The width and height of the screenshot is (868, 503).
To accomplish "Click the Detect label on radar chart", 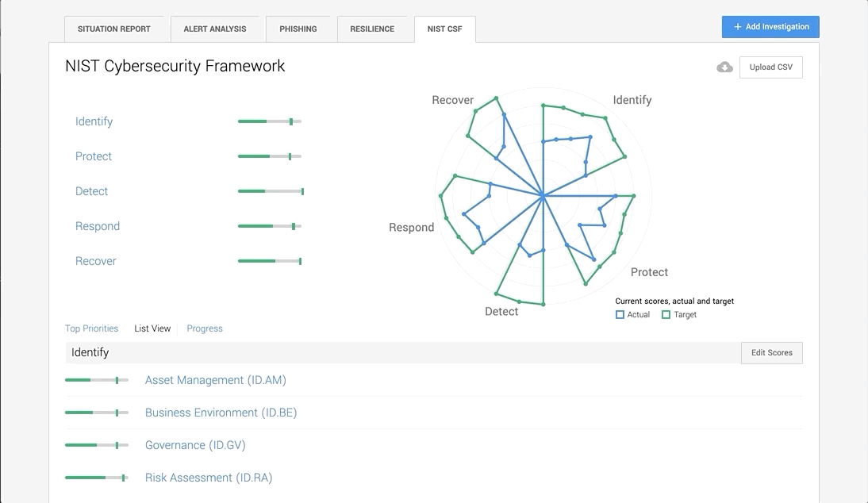I will pyautogui.click(x=501, y=312).
